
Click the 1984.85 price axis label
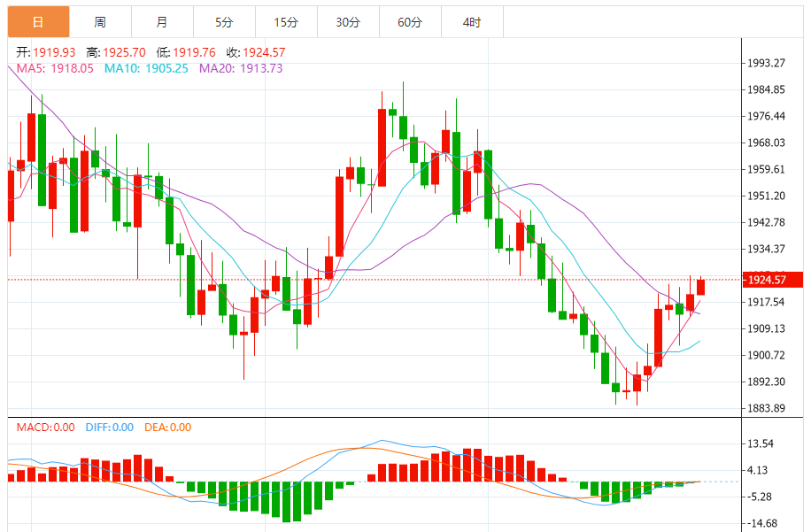coord(766,89)
